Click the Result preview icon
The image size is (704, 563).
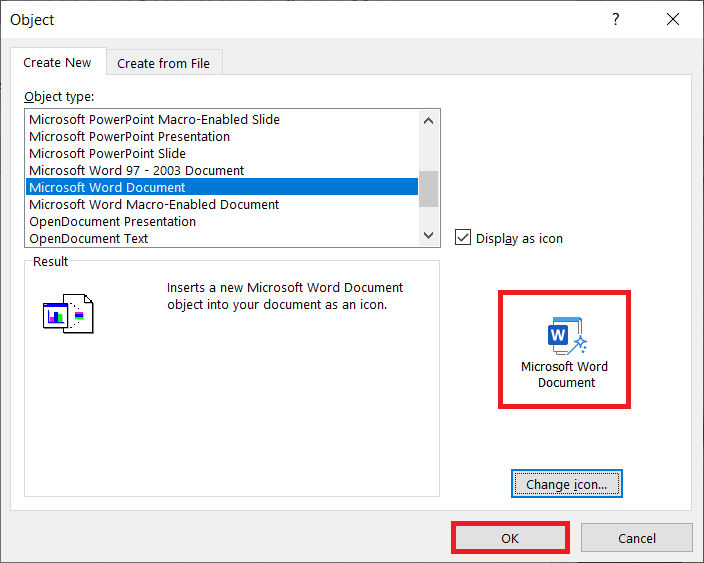68,313
